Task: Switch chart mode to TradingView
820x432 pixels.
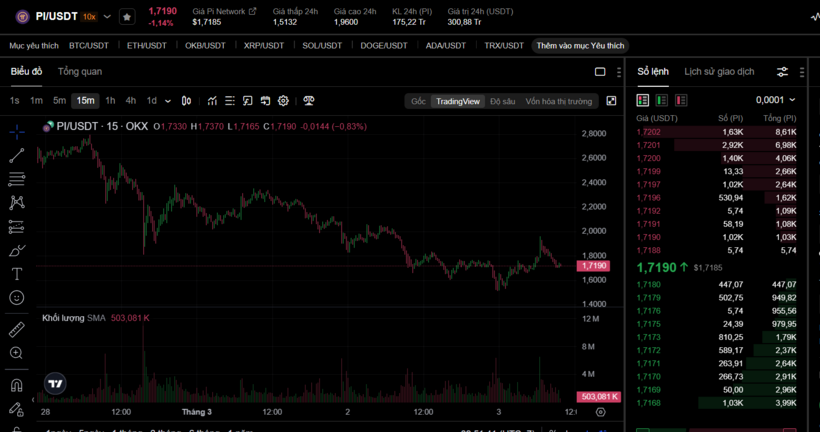Action: click(x=458, y=101)
